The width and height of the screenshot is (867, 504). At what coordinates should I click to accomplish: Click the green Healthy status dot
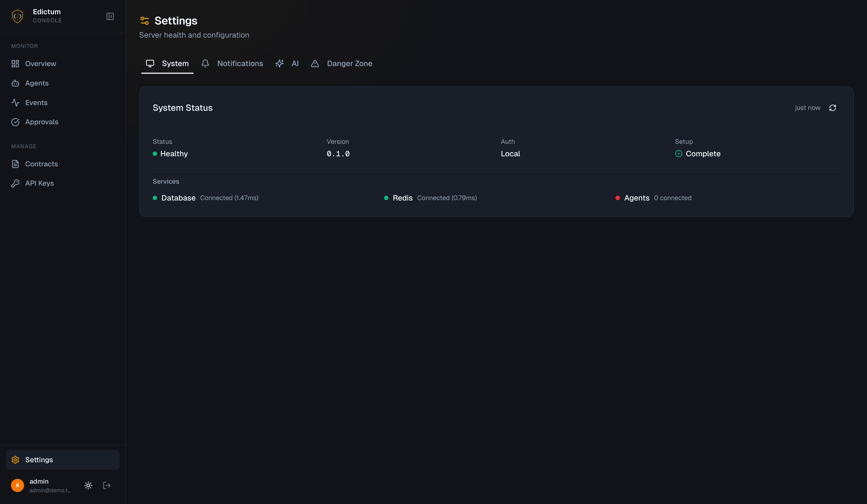tap(155, 154)
